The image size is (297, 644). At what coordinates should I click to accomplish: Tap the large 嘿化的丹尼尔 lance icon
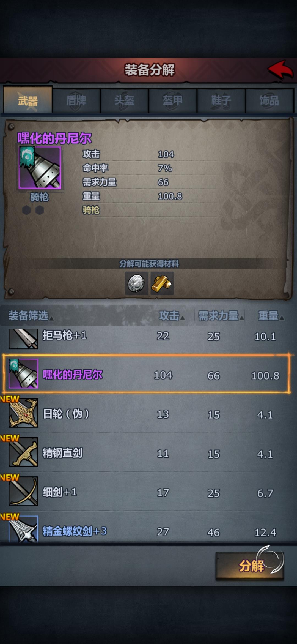40,168
